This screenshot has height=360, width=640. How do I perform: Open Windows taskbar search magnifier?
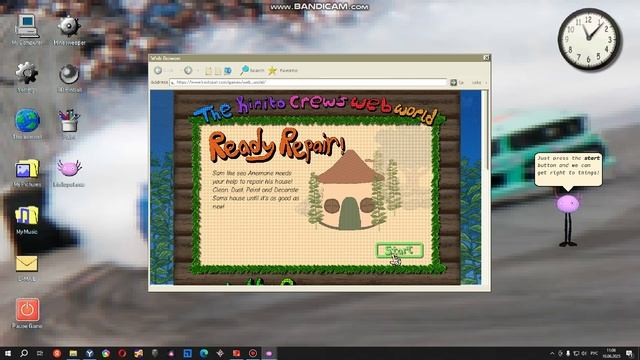24,353
